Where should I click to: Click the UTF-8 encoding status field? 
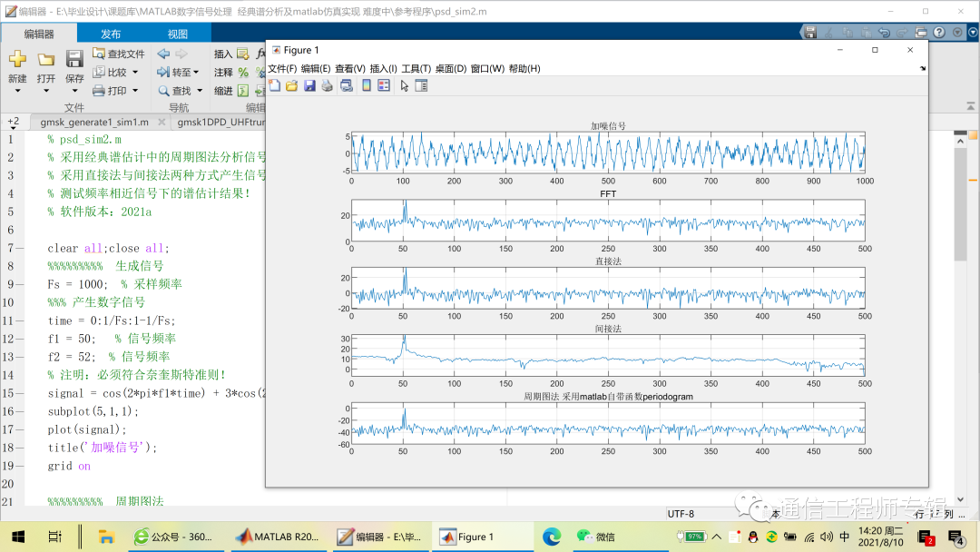(681, 514)
